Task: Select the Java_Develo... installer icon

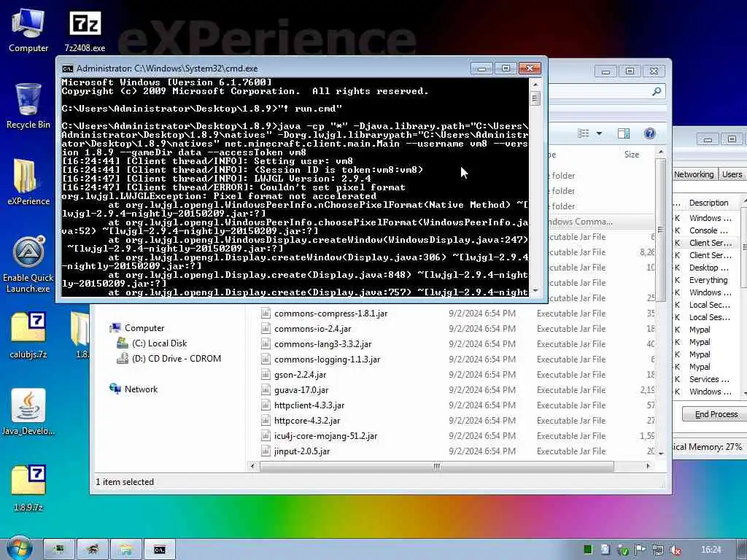Action: tap(28, 411)
